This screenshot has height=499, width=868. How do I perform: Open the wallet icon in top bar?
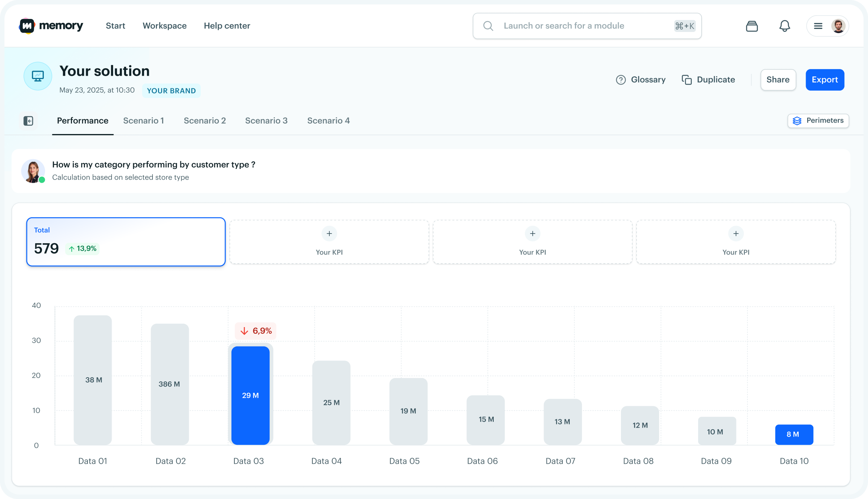752,26
